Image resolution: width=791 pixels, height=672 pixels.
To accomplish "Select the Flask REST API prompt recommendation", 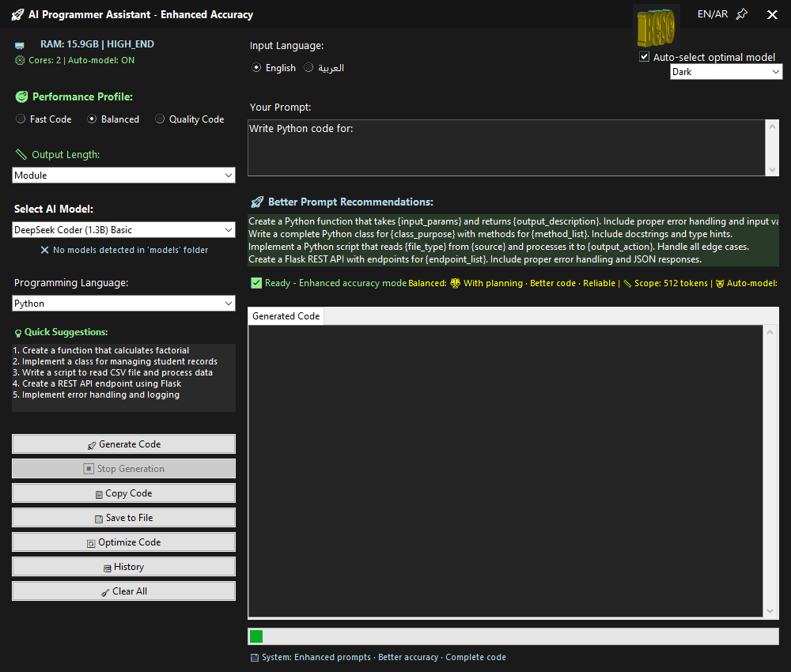I will point(475,259).
